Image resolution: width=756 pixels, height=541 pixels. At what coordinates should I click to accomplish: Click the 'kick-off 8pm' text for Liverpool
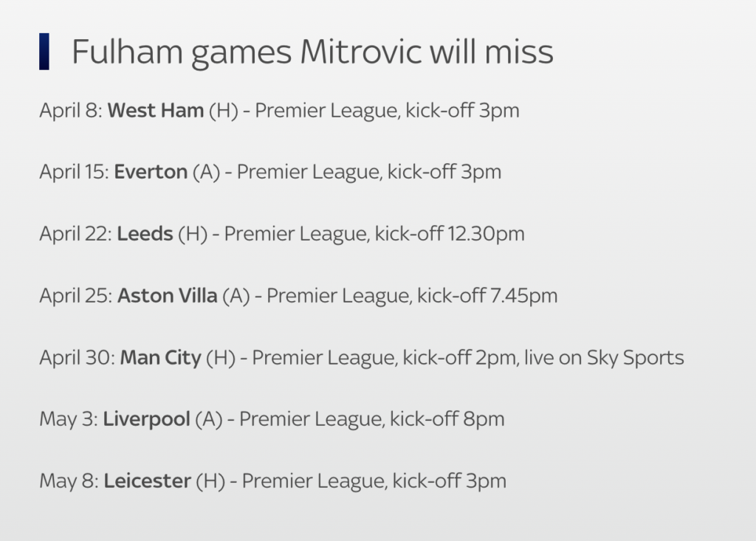[x=447, y=419]
